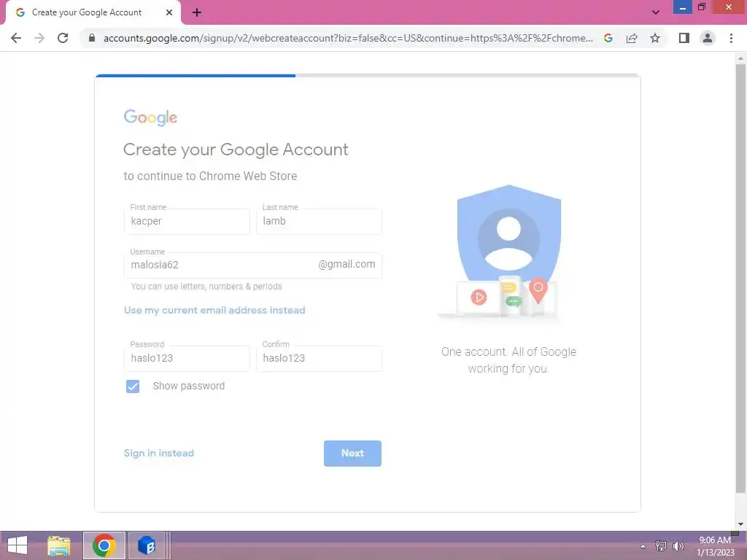747x560 pixels.
Task: Click the 'Create your Google Account' heading
Action: (236, 149)
